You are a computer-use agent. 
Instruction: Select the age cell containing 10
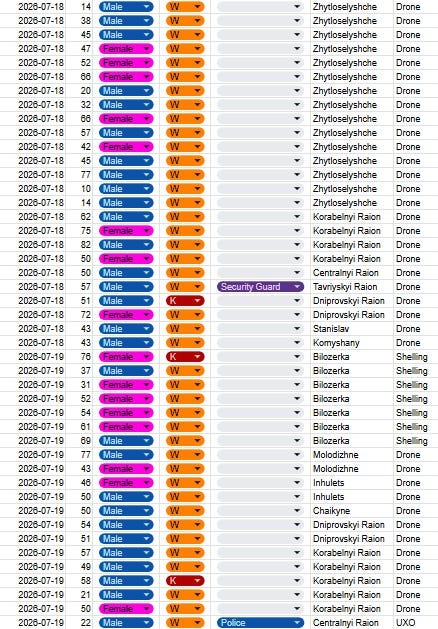(x=80, y=189)
